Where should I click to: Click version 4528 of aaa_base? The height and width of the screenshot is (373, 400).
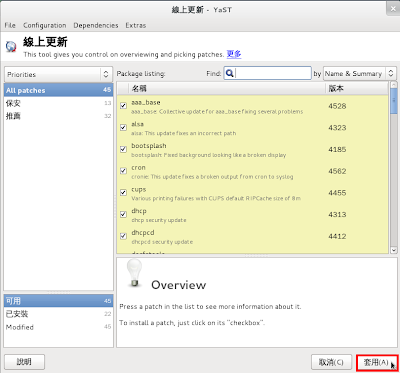[337, 106]
